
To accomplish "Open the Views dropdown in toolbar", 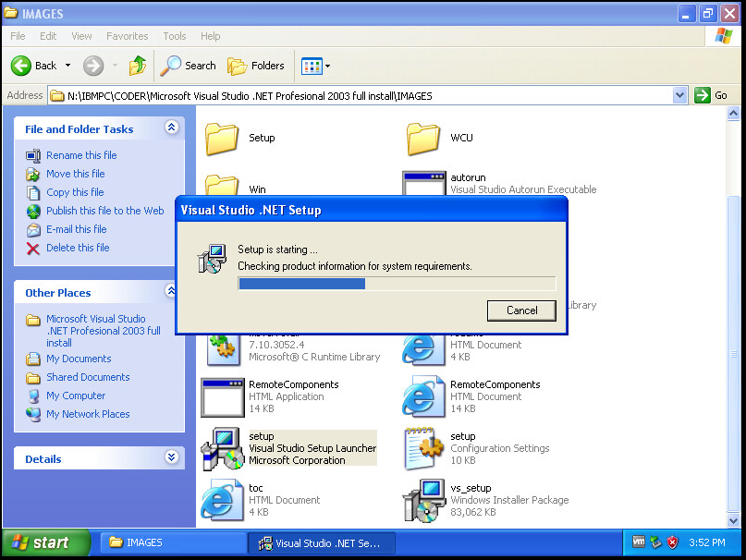I will [x=315, y=66].
